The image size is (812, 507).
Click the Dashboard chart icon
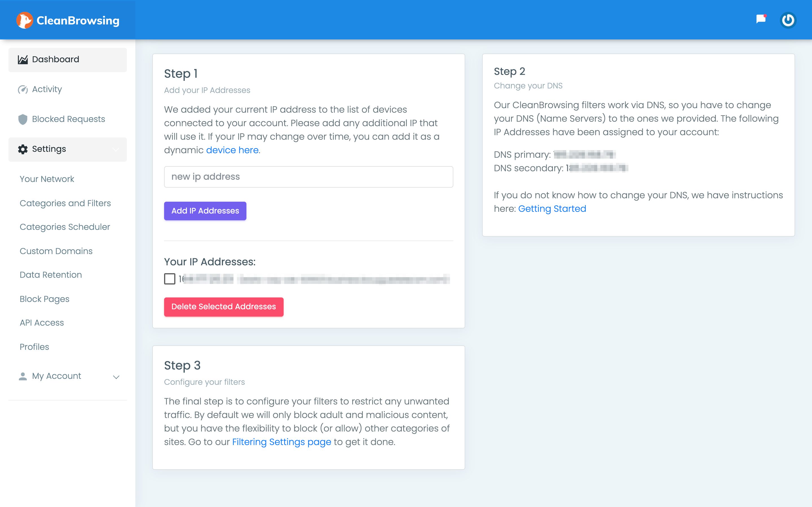coord(23,60)
